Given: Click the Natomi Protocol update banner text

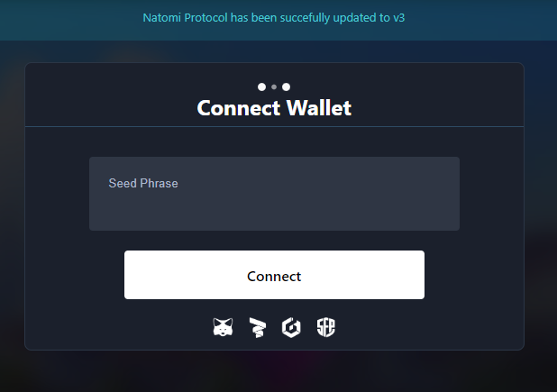Looking at the screenshot, I should pyautogui.click(x=274, y=18).
